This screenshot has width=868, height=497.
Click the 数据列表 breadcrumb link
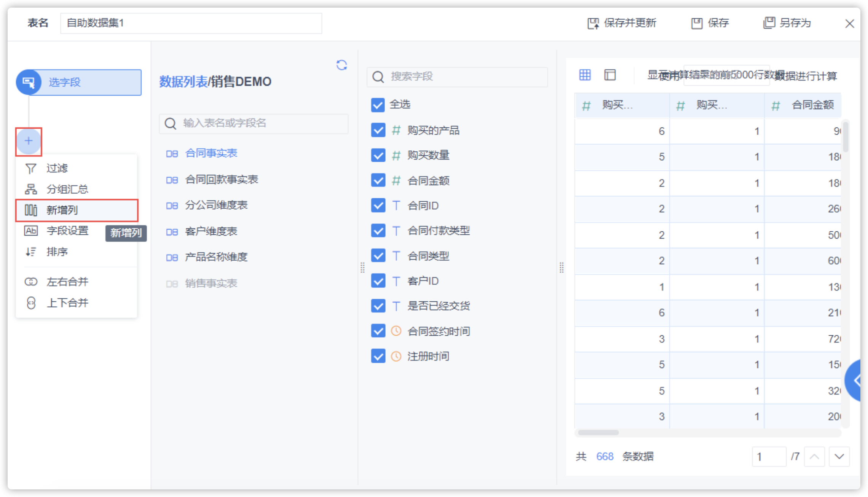click(183, 81)
